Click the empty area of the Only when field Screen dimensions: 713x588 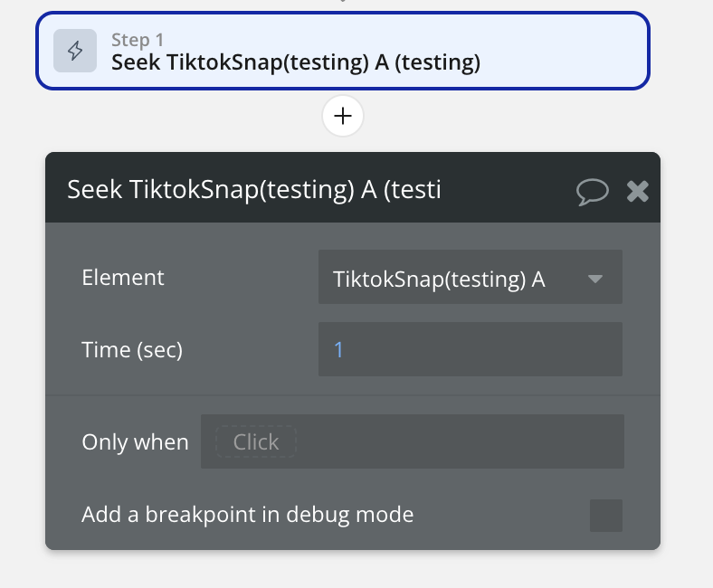(x=461, y=442)
